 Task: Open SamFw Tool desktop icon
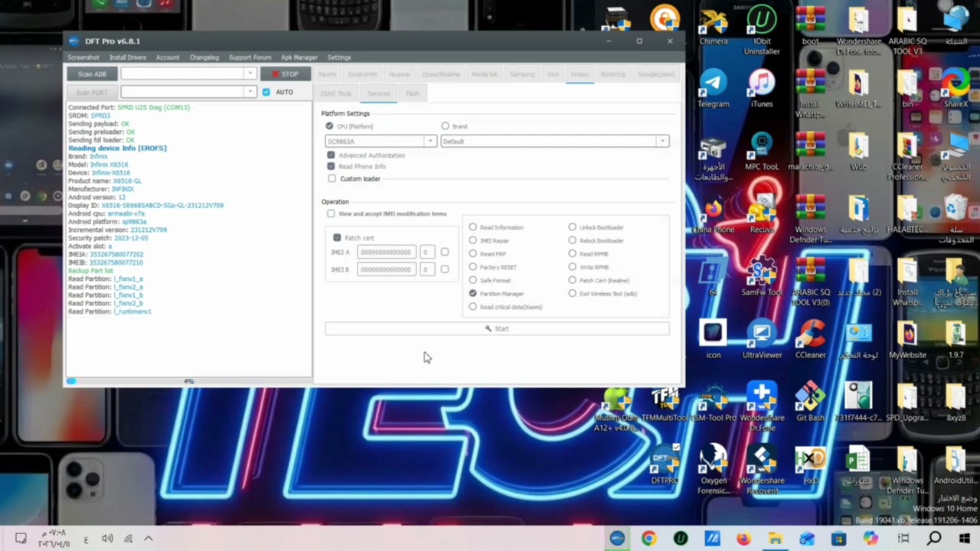(x=761, y=276)
